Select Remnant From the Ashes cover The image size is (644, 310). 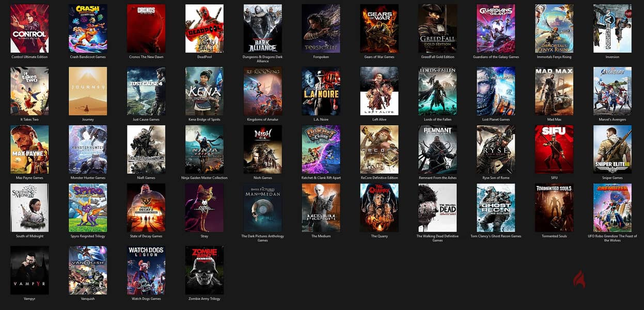click(437, 149)
